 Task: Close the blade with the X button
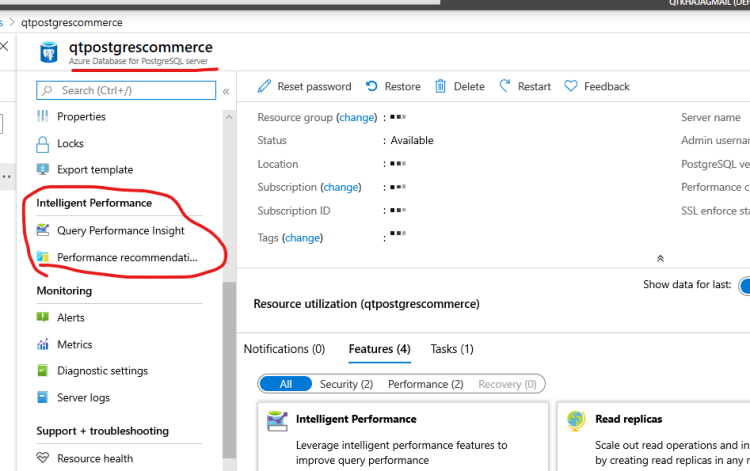4,46
